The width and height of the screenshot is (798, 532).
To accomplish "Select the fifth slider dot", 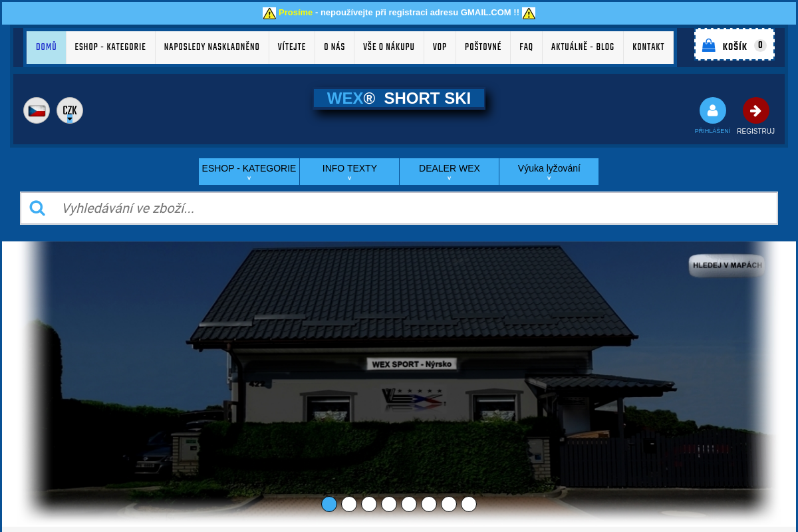I will 409,504.
